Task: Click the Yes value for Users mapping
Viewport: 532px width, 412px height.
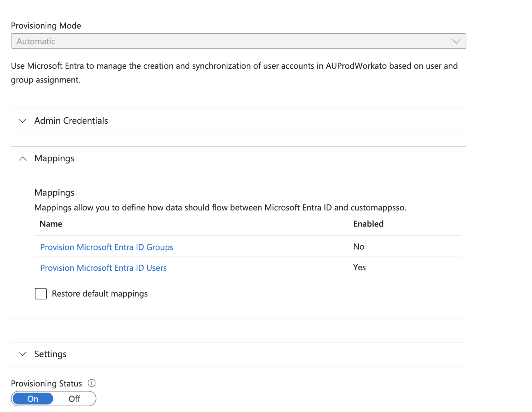Action: point(359,267)
